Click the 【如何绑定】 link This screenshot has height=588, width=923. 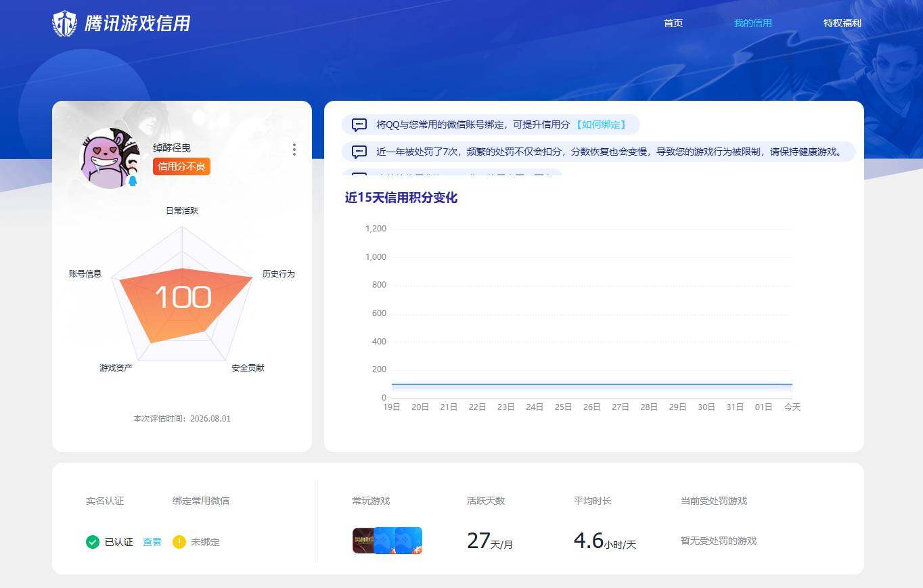click(x=601, y=125)
